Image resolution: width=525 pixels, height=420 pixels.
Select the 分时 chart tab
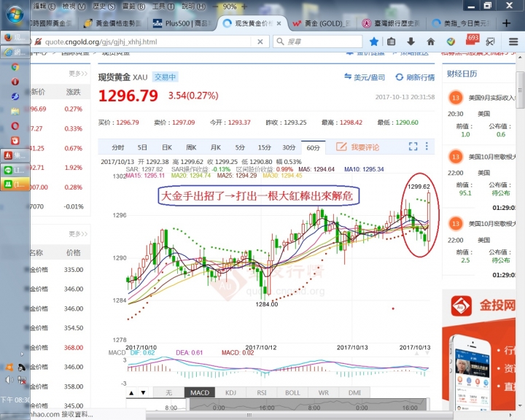(118, 147)
